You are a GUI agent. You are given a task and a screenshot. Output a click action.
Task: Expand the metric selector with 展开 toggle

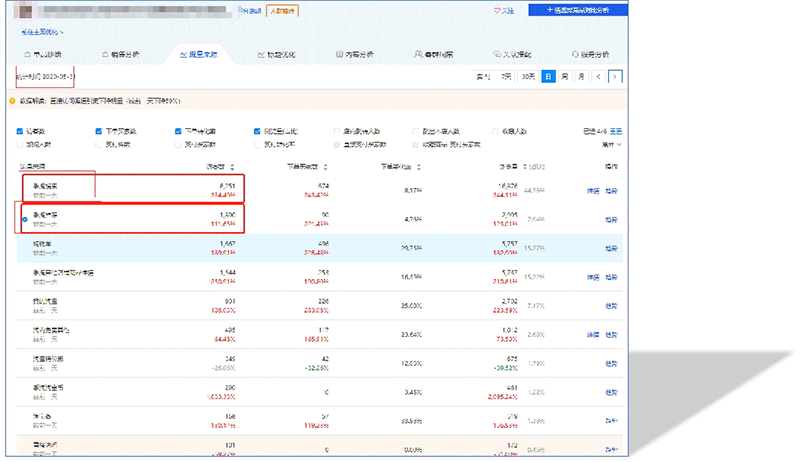coord(606,144)
